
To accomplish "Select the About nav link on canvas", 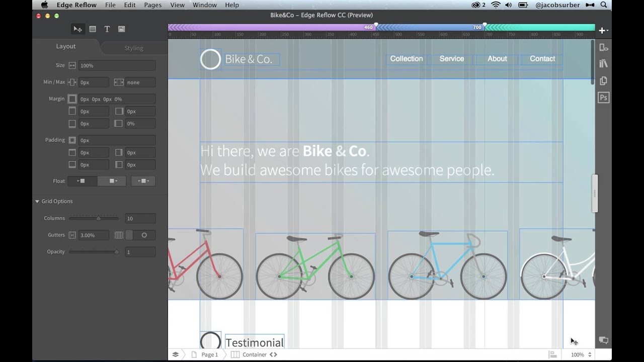I will (497, 59).
